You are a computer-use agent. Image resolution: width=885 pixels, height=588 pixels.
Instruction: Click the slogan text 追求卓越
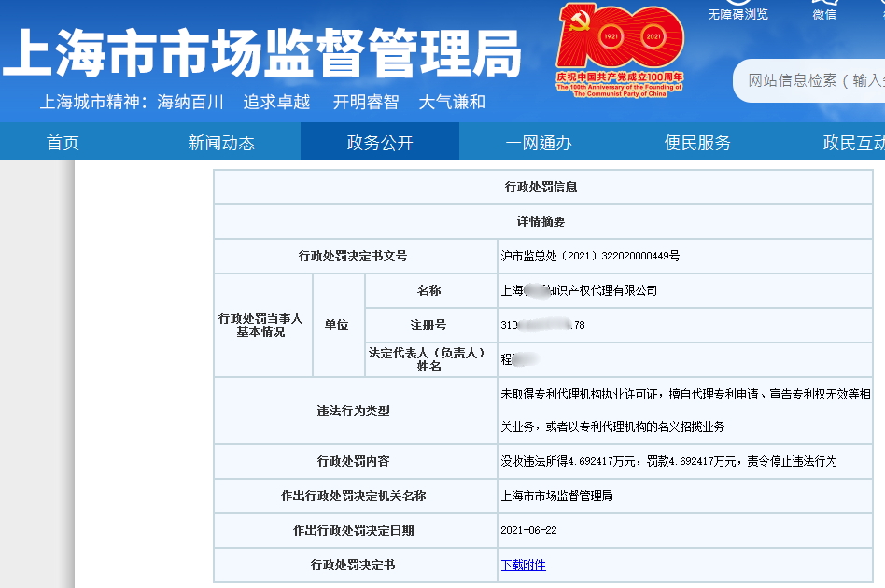276,102
